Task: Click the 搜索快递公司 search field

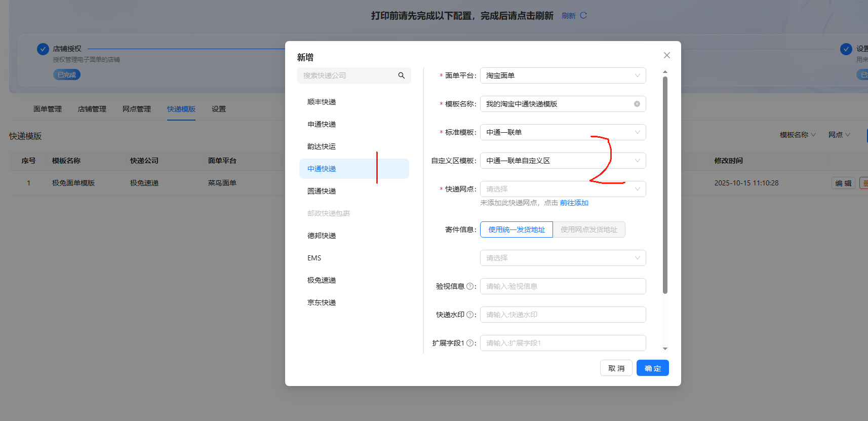Action: coord(348,75)
